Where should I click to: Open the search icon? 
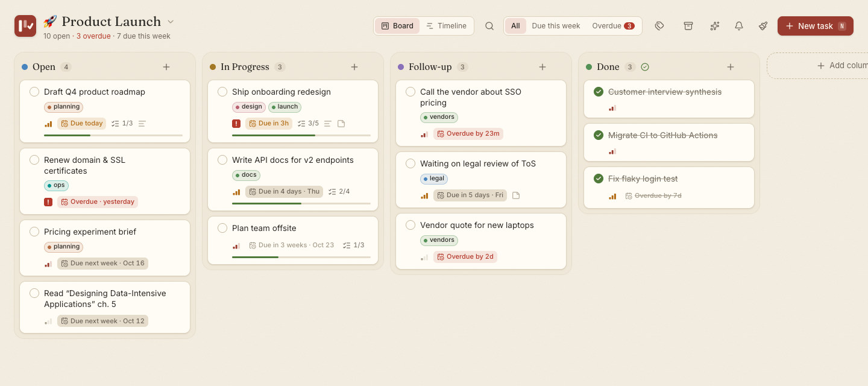489,26
